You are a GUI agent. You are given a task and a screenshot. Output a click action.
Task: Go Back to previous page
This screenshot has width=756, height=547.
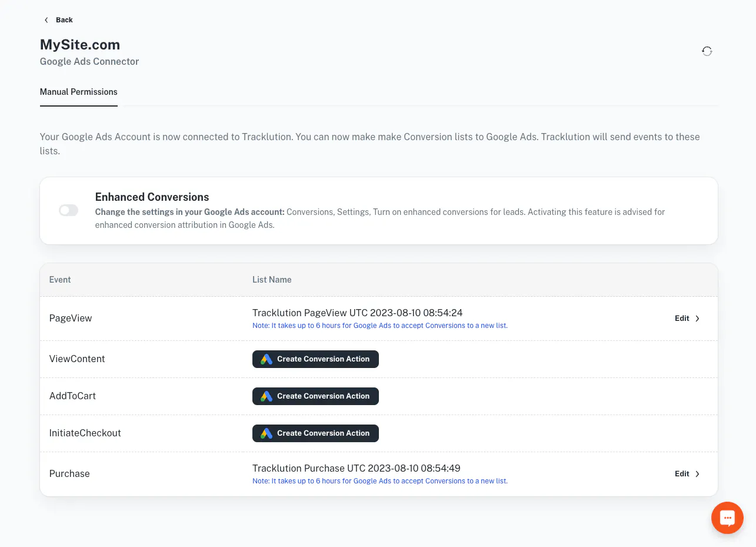point(58,20)
